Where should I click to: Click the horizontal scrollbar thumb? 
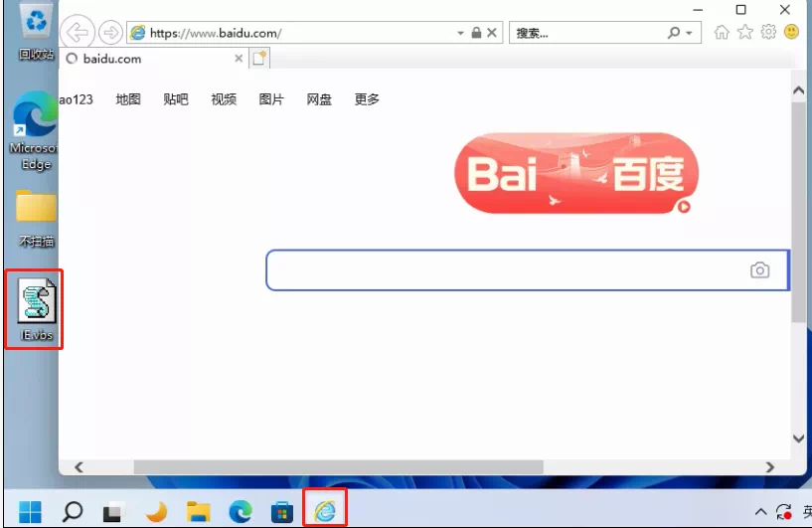[x=339, y=467]
